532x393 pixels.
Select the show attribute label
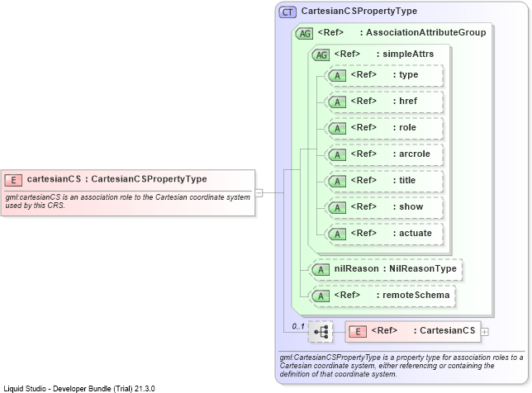(x=411, y=207)
